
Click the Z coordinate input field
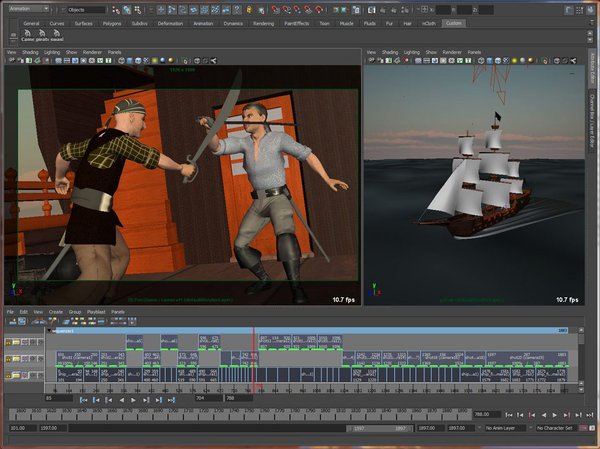coord(486,10)
